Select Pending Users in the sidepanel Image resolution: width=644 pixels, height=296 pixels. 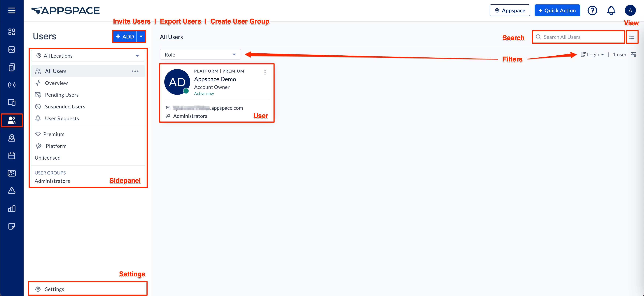[x=62, y=95]
